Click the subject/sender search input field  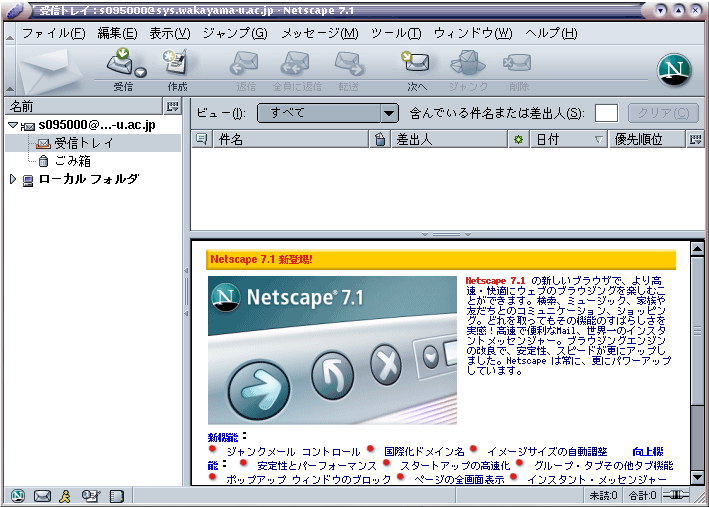(606, 113)
